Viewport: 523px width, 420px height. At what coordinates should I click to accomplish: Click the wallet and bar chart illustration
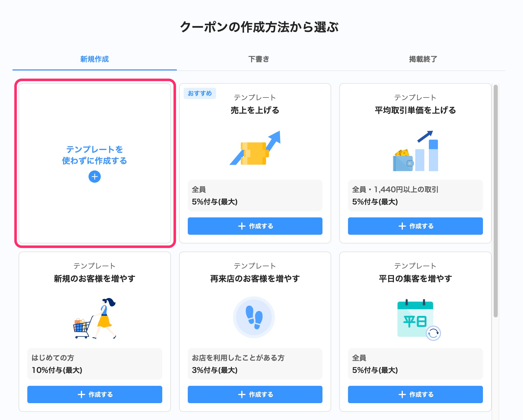pyautogui.click(x=415, y=151)
